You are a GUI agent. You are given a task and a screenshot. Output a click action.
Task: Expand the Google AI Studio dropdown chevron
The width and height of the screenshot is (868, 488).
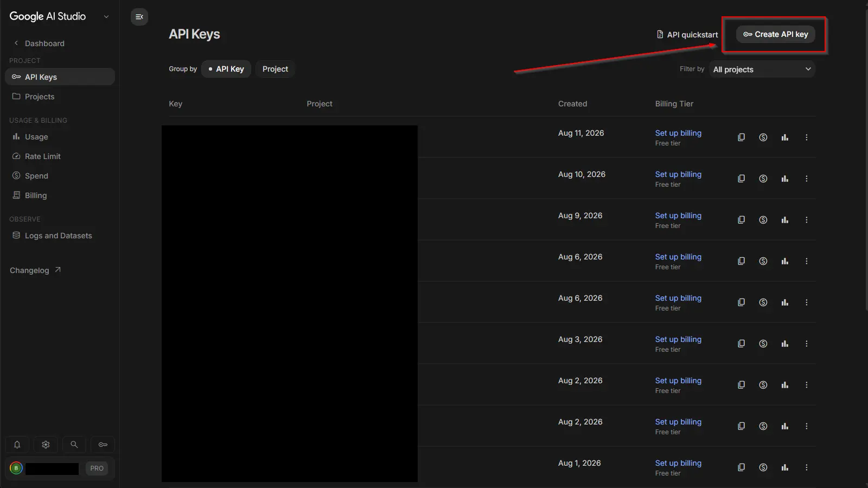point(106,17)
